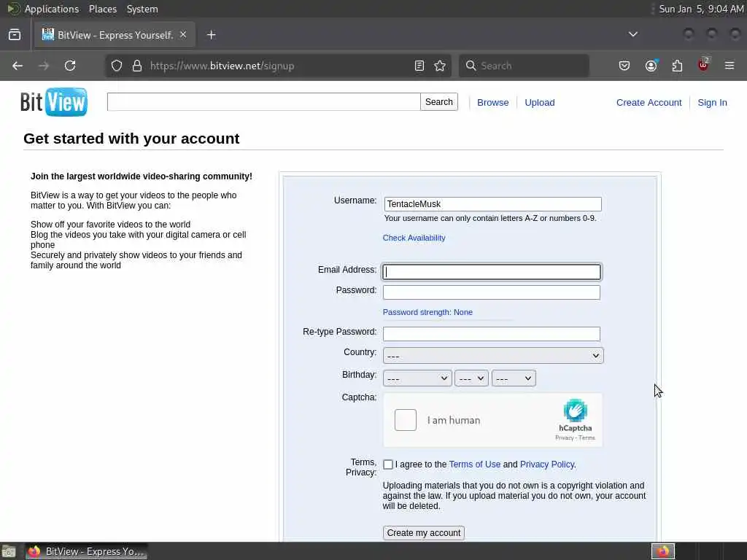Viewport: 747px width, 560px height.
Task: Open the System menu
Action: 142,9
